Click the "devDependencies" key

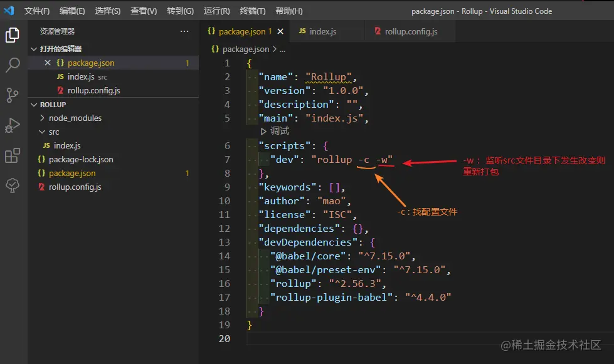coord(308,242)
